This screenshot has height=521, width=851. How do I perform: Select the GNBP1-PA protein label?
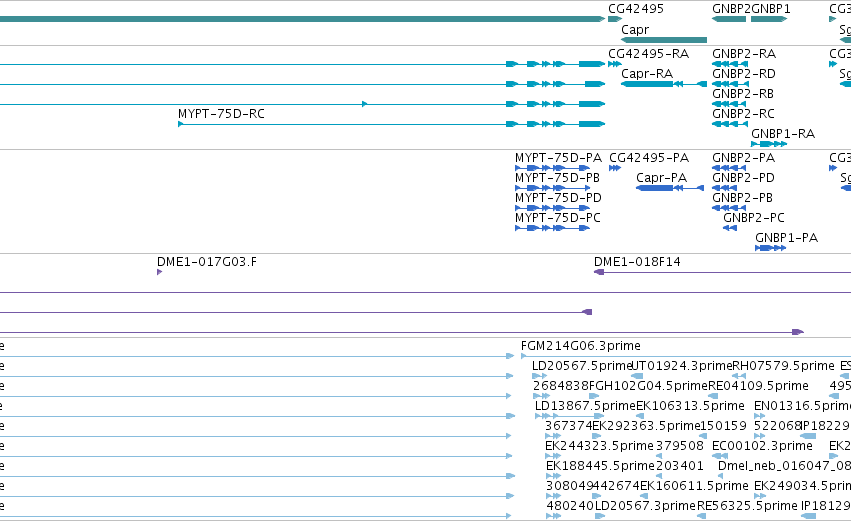point(786,238)
